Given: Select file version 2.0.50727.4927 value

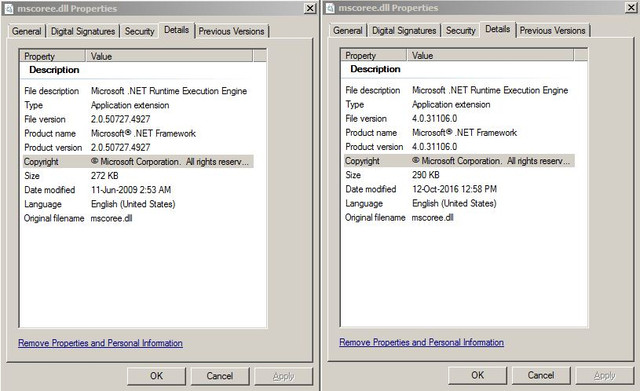Looking at the screenshot, I should pyautogui.click(x=120, y=119).
